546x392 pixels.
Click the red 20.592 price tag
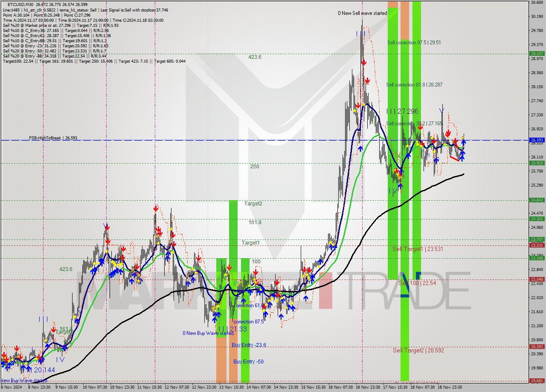(537, 347)
